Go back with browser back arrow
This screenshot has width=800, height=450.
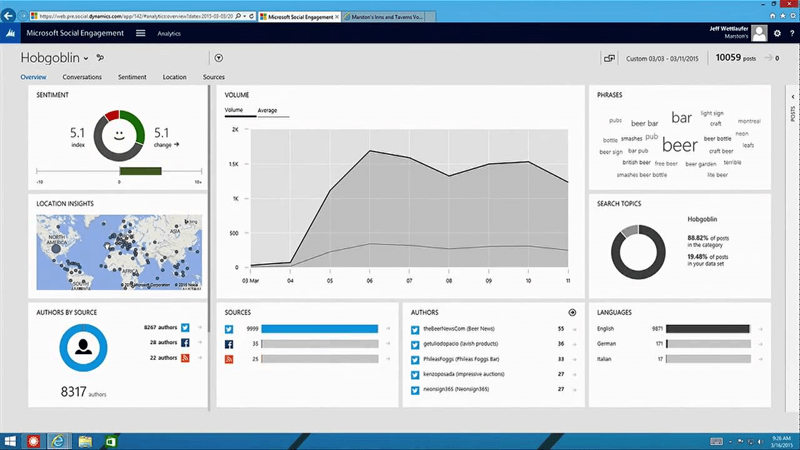[9, 16]
